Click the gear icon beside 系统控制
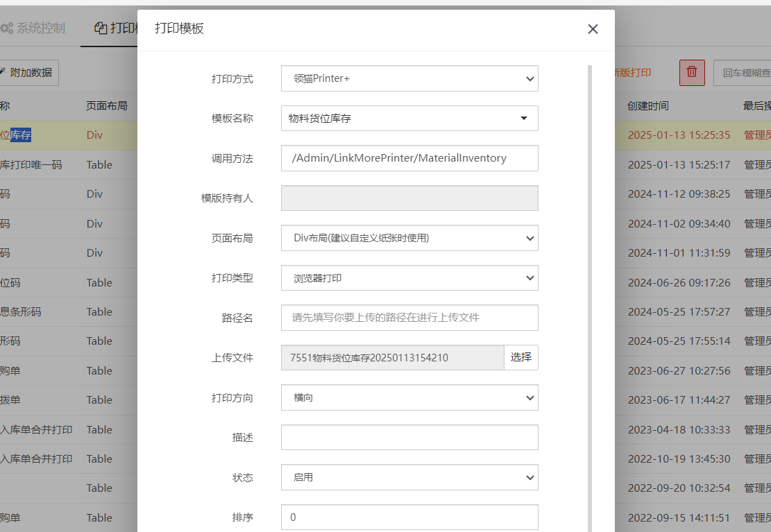The image size is (771, 532). click(x=8, y=28)
